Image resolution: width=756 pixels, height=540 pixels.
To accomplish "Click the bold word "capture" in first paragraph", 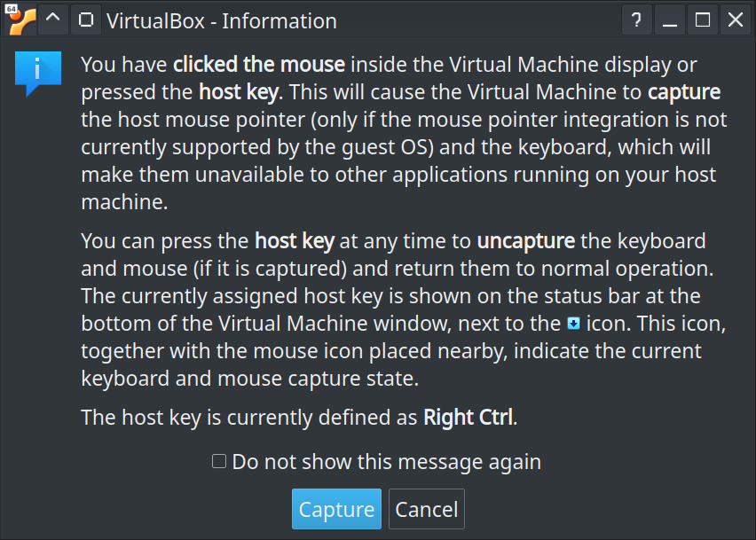I will [683, 92].
